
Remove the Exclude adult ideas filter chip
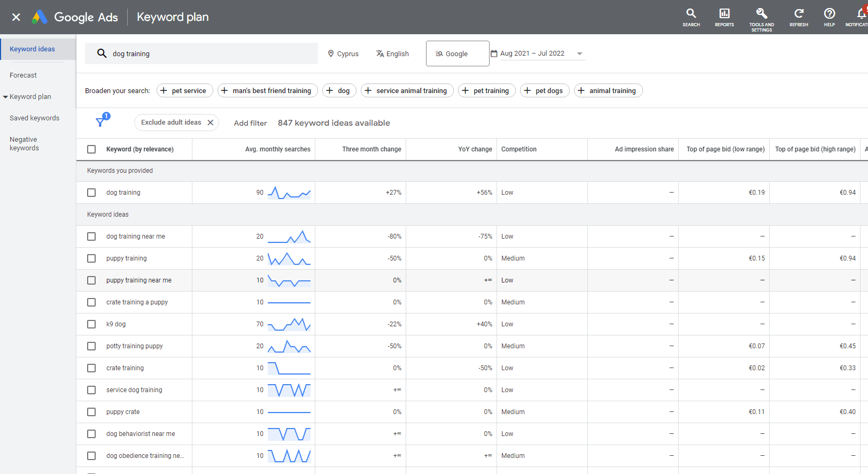[211, 123]
